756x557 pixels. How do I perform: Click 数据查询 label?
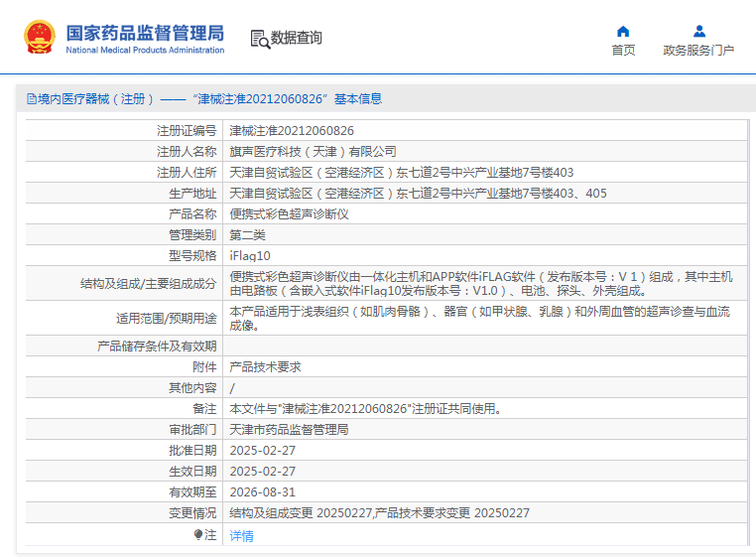(296, 38)
